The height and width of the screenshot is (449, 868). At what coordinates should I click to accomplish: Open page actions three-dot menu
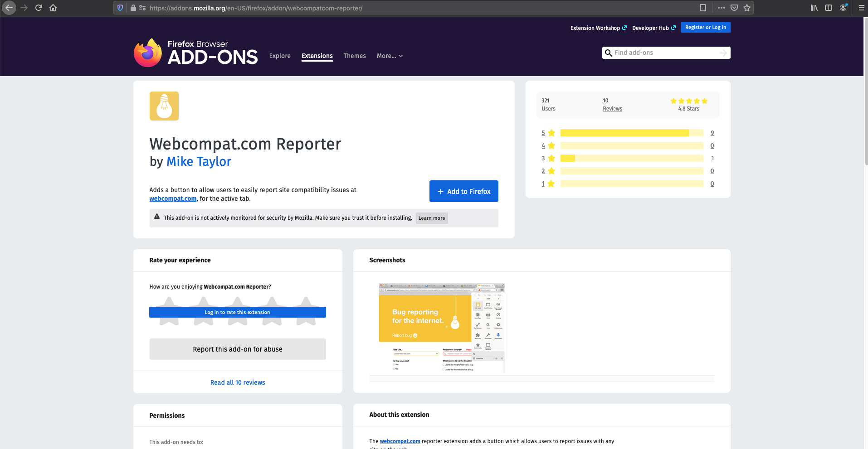(x=722, y=8)
